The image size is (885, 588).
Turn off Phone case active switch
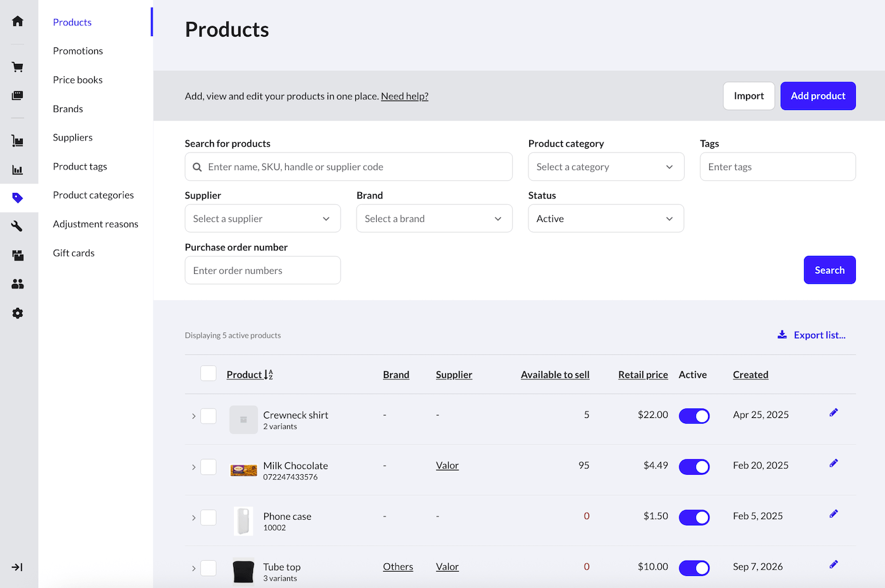(694, 517)
